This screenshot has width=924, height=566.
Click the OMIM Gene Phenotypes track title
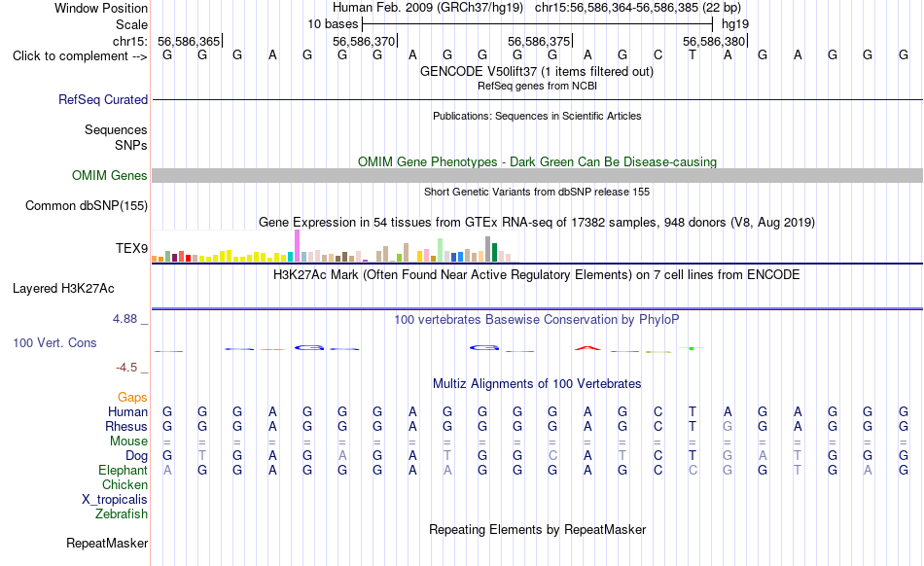537,161
